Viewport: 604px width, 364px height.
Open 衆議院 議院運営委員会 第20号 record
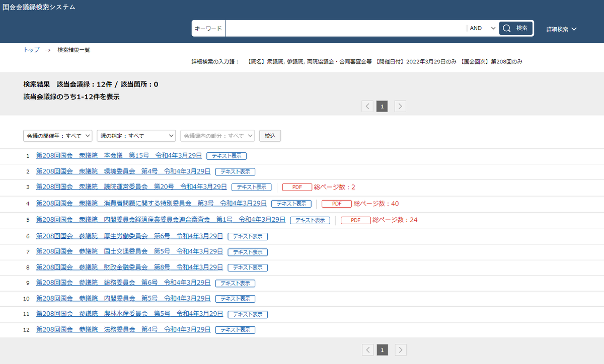[131, 187]
